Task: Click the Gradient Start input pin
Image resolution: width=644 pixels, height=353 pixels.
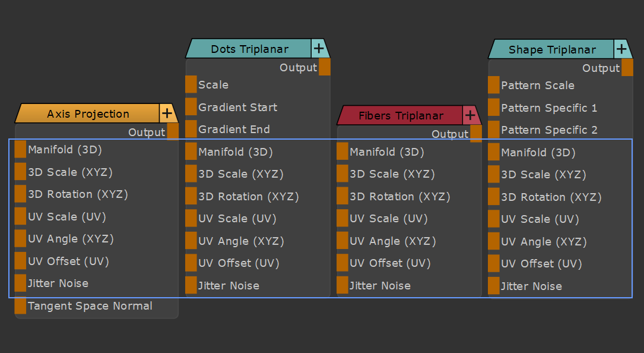Action: pyautogui.click(x=191, y=107)
